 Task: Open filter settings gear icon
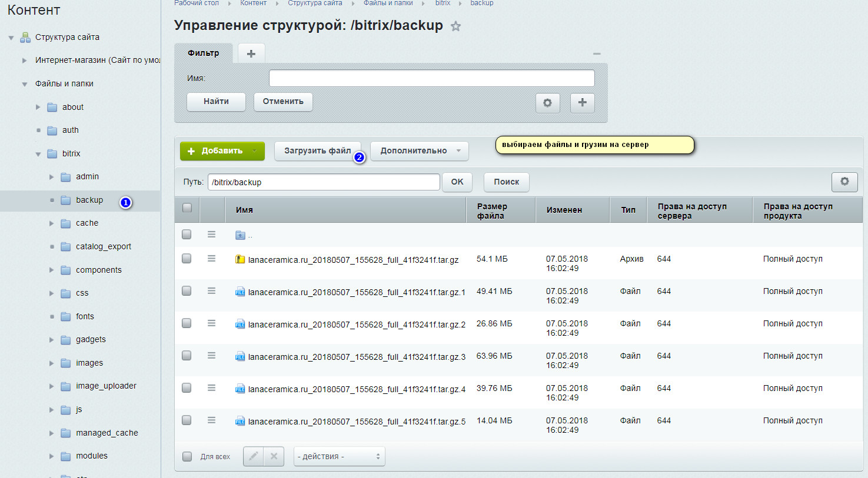tap(547, 103)
